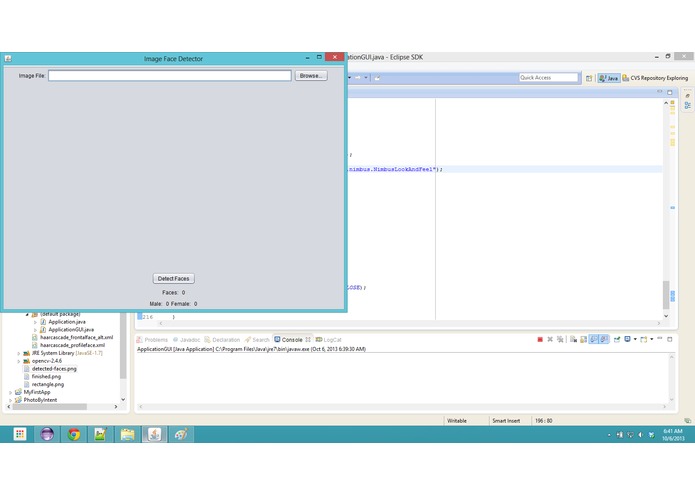
Task: Expand the MyFirstApp project
Action: point(11,393)
